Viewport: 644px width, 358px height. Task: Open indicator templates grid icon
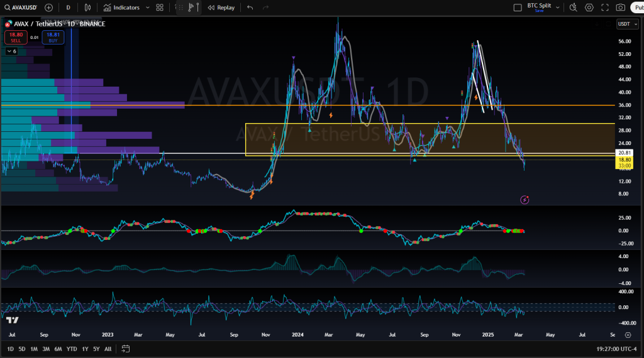(x=160, y=8)
